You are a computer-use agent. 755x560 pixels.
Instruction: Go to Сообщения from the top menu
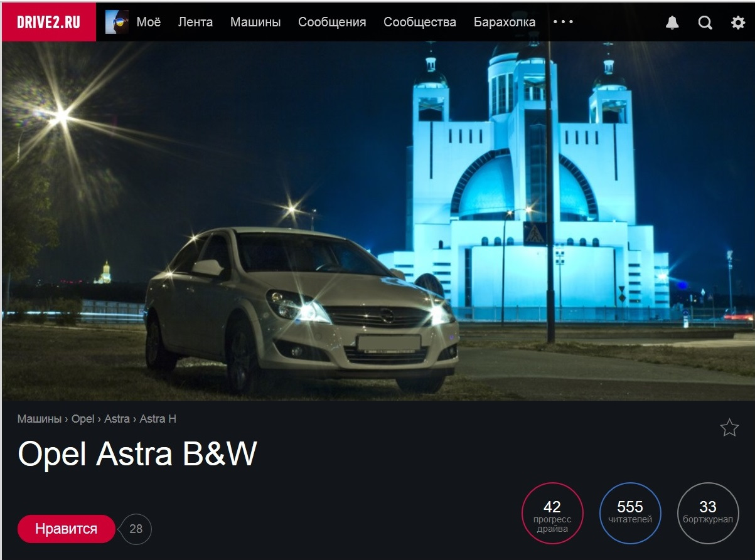[x=332, y=22]
